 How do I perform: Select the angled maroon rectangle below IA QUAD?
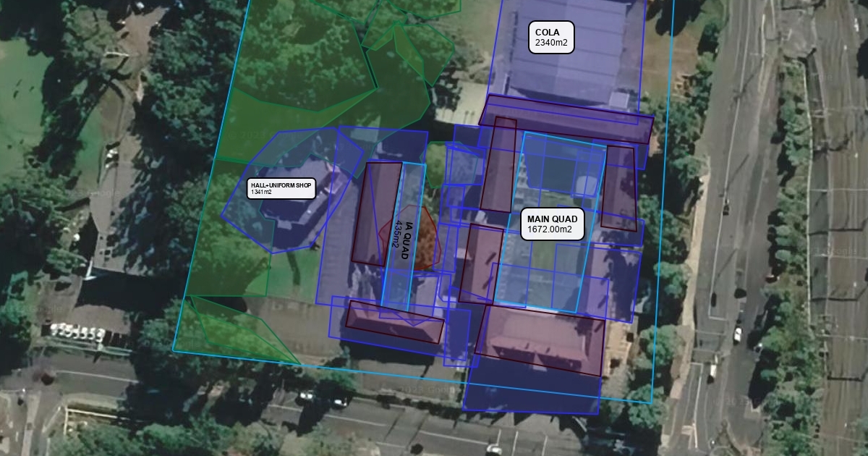click(394, 322)
